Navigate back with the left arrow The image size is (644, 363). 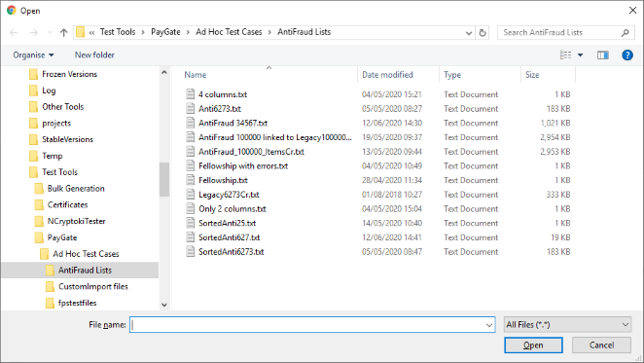tap(14, 32)
